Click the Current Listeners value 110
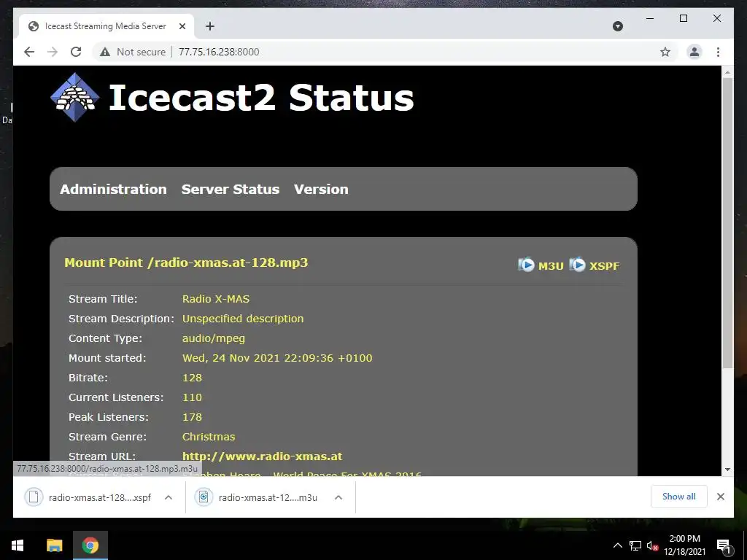 (x=192, y=397)
